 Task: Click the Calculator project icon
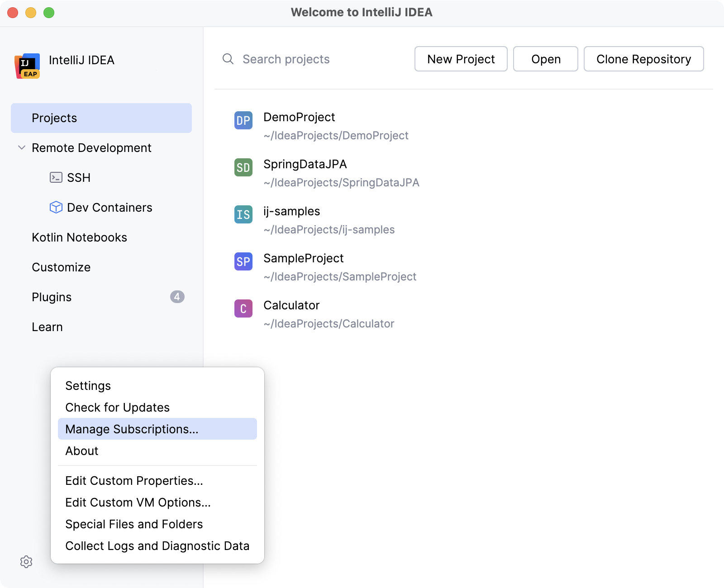[243, 309]
